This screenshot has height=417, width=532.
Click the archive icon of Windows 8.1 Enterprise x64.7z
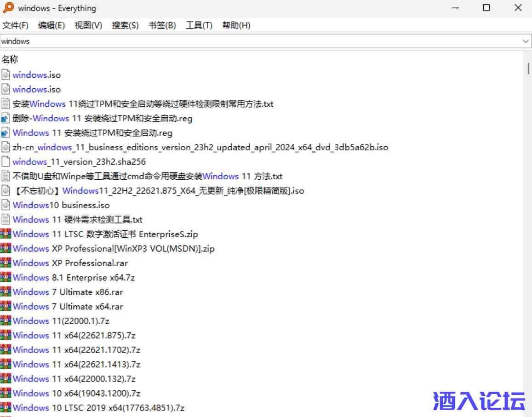pos(6,278)
